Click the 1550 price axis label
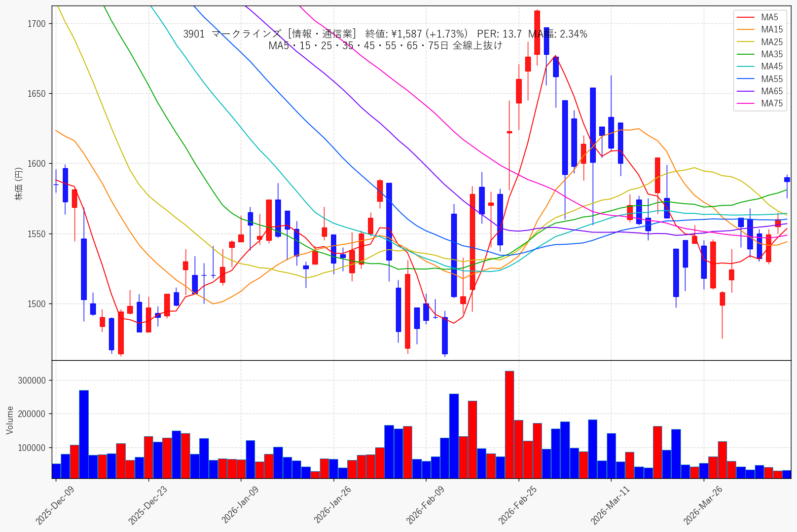The image size is (797, 532). [x=37, y=234]
